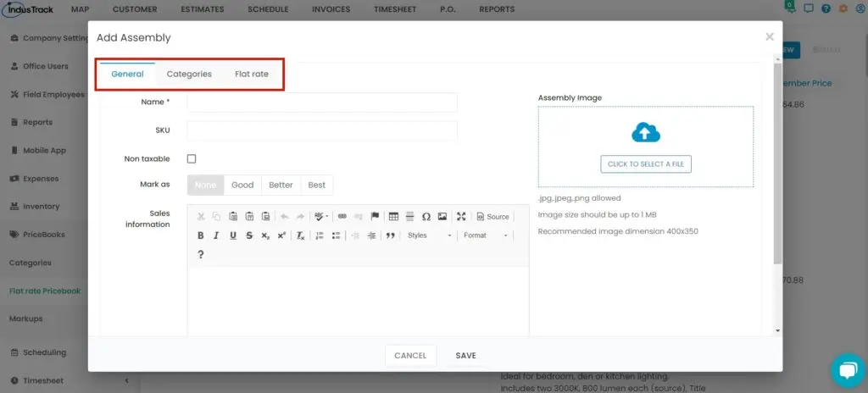Screen dimensions: 868x393
Task: Open Flat rate Pricebook in sidebar
Action: 45,291
